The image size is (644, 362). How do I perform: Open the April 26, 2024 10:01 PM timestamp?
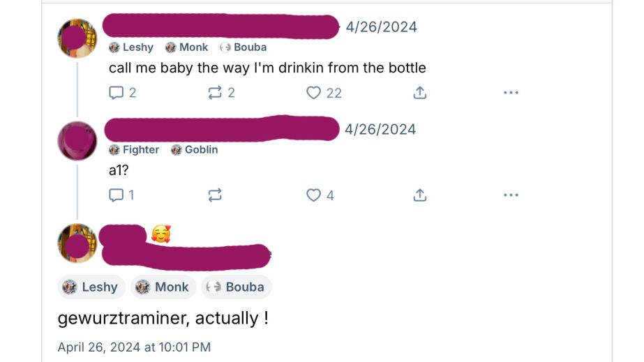[x=134, y=347]
